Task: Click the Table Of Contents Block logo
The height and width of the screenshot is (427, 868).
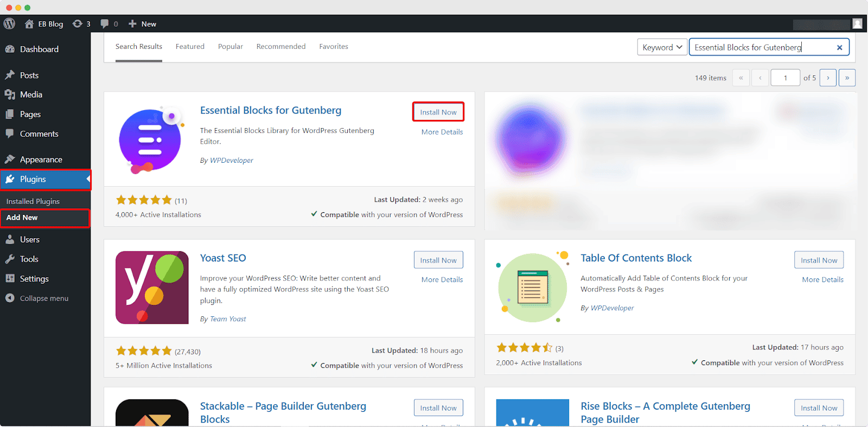Action: (533, 288)
